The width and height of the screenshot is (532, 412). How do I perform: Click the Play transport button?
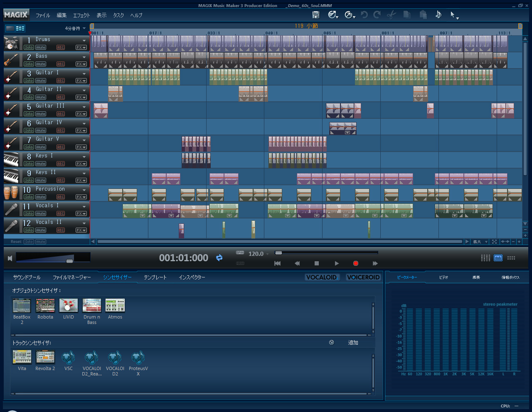[337, 263]
